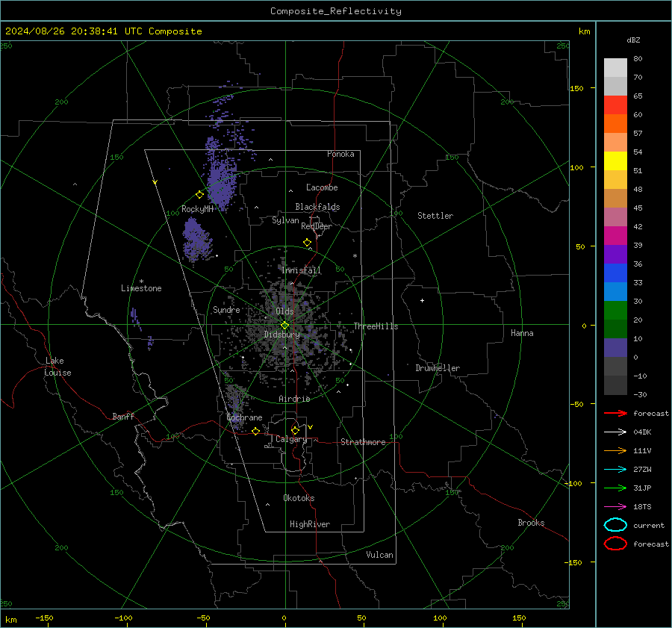Image resolution: width=672 pixels, height=628 pixels.
Task: Click the Calgary city label
Action: [x=291, y=439]
